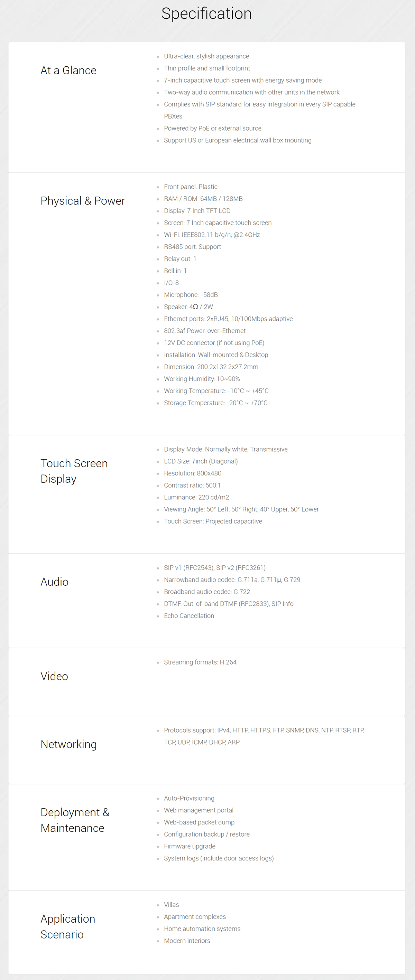Click Wi-Fi IEEE802.11 b/g/n specification text
The height and width of the screenshot is (980, 415).
[212, 235]
